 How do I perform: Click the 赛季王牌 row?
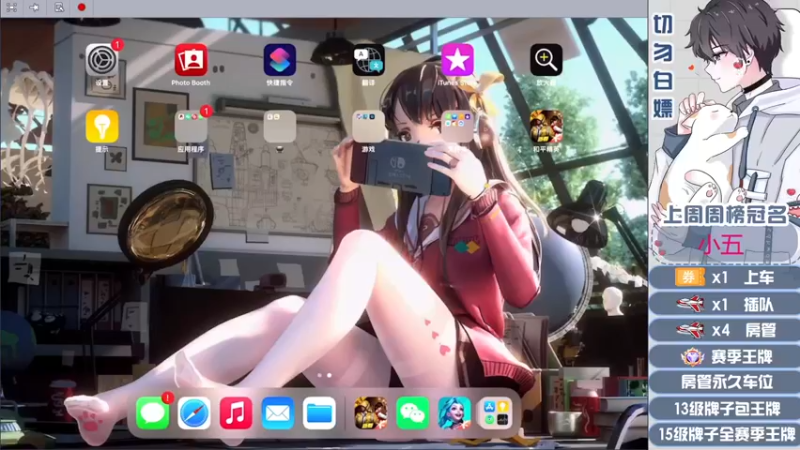coord(724,356)
